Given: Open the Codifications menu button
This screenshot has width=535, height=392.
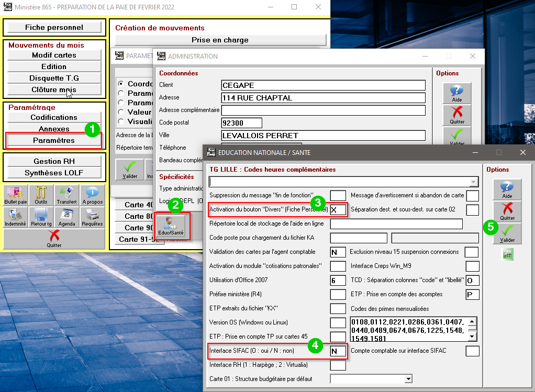Looking at the screenshot, I should [x=53, y=117].
